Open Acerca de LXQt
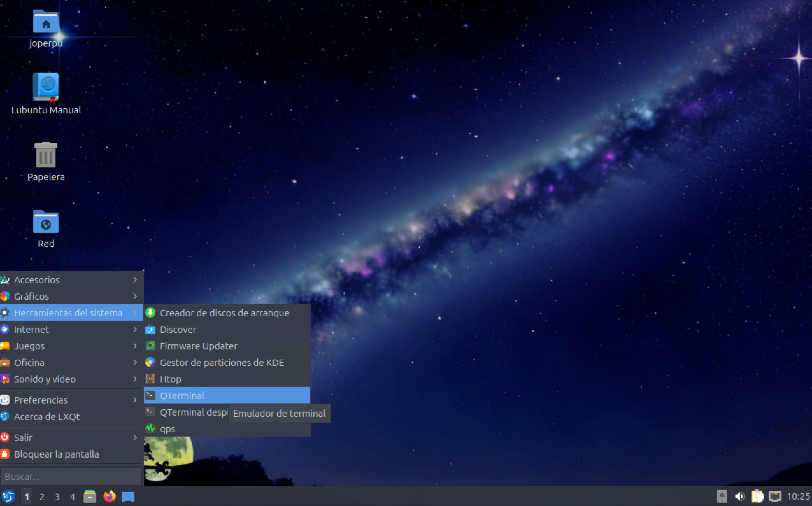812x506 pixels. (72, 417)
